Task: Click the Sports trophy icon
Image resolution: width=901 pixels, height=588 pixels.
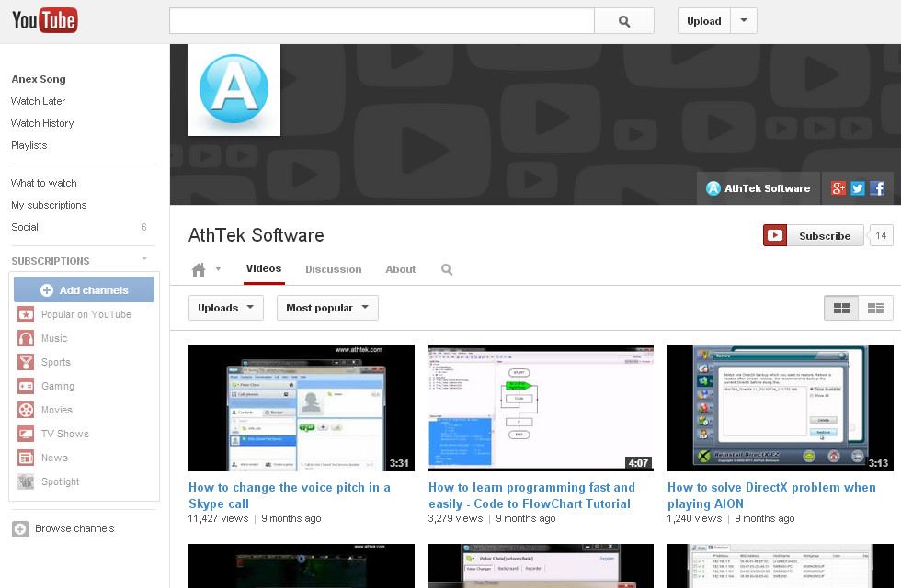Action: (26, 362)
